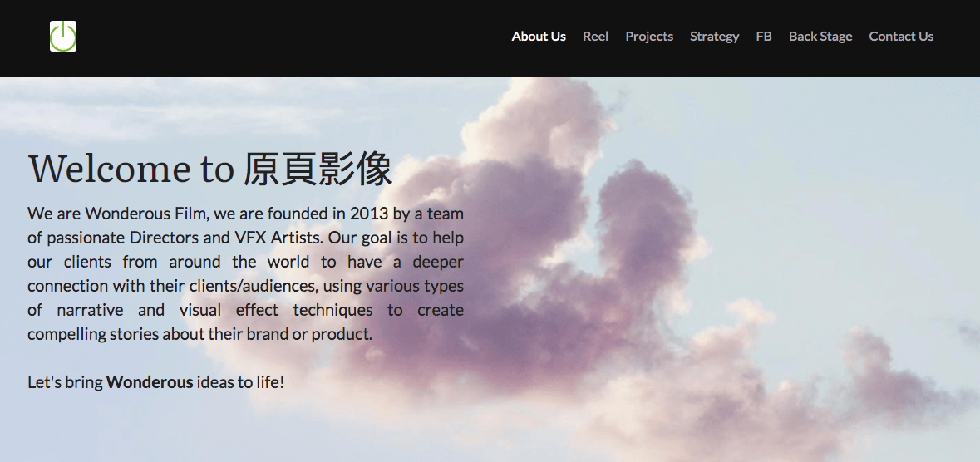Click empty area of black header bar
Viewport: 980px width, 462px height.
[291, 37]
